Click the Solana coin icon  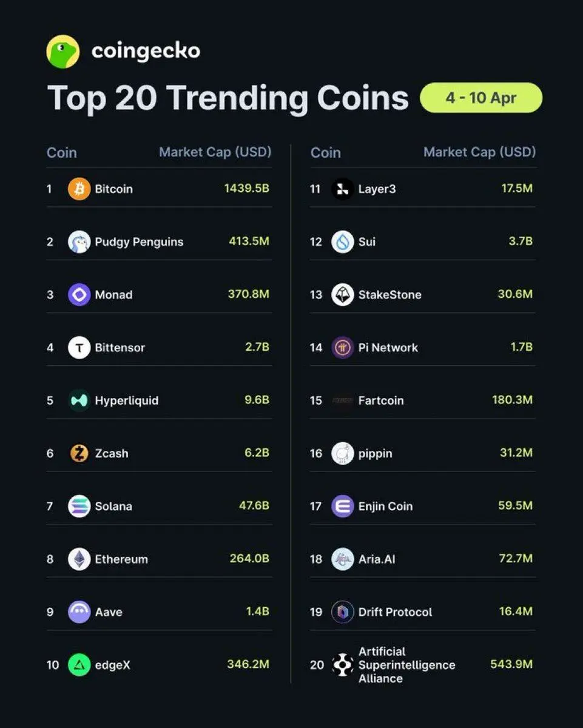[x=79, y=506]
